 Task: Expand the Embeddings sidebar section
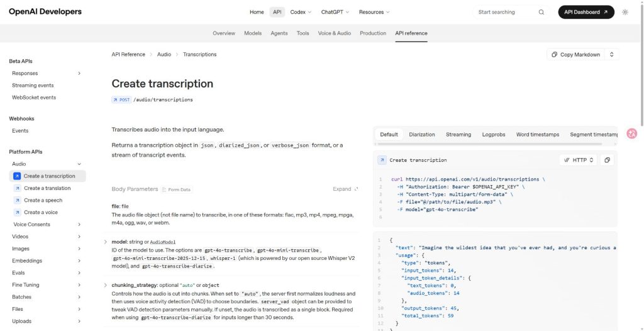pyautogui.click(x=79, y=261)
